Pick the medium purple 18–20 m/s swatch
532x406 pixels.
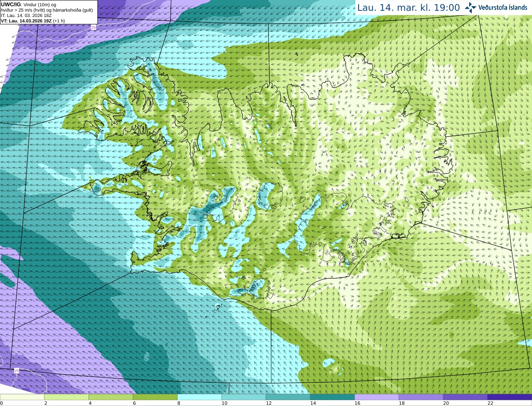[421, 397]
